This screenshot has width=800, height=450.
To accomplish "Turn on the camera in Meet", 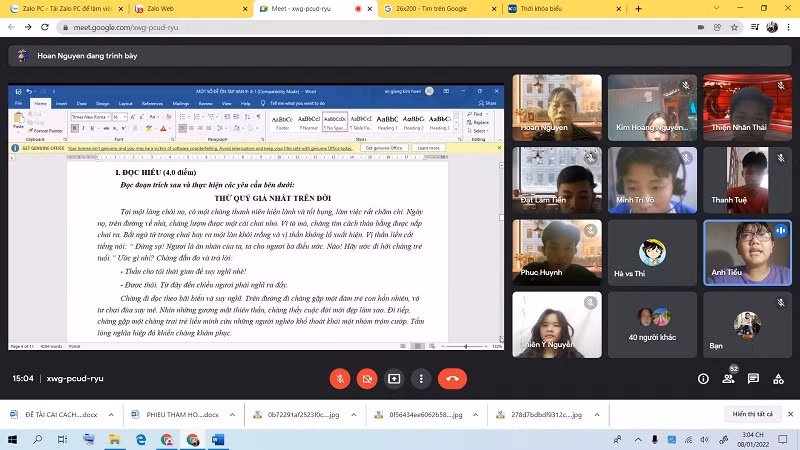I will point(368,379).
